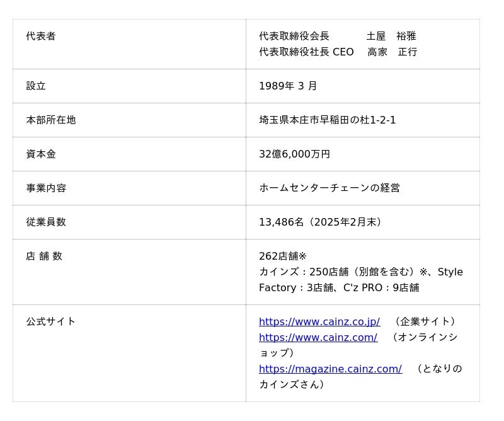Viewport: 504px width, 421px height.
Task: Open the https://www.cainz.co.jp/ corporate site link
Action: click(x=319, y=321)
